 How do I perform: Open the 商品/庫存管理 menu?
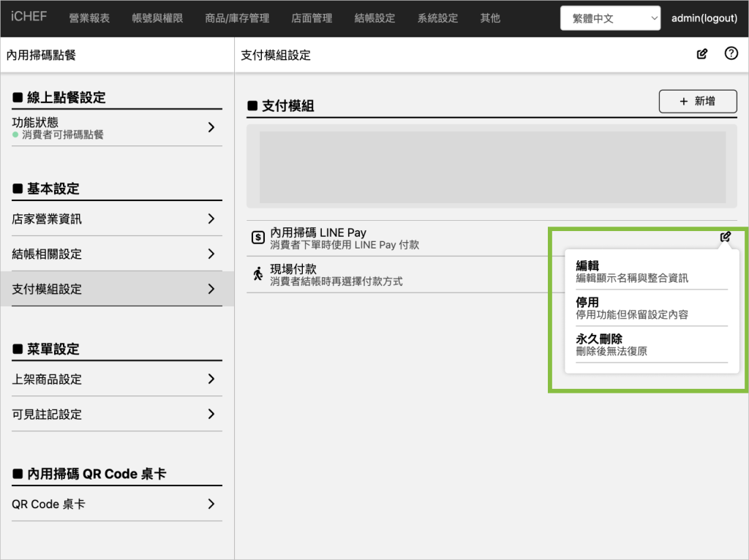click(x=237, y=18)
